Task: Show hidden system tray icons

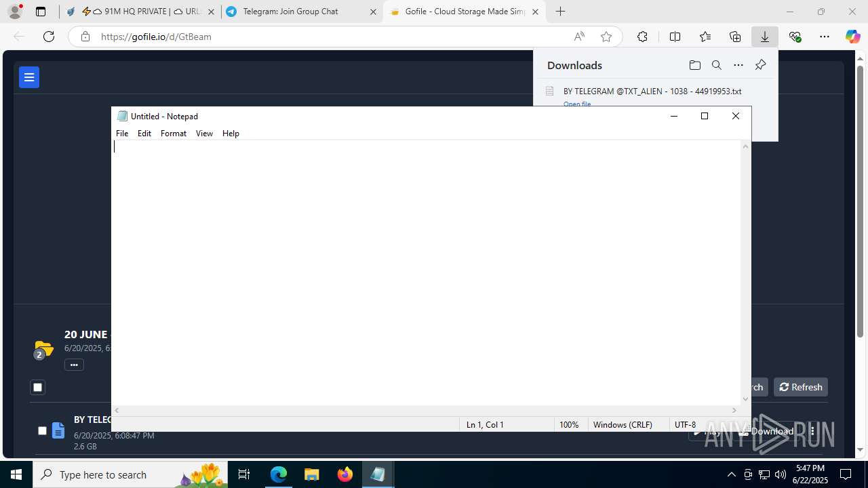Action: 731,474
